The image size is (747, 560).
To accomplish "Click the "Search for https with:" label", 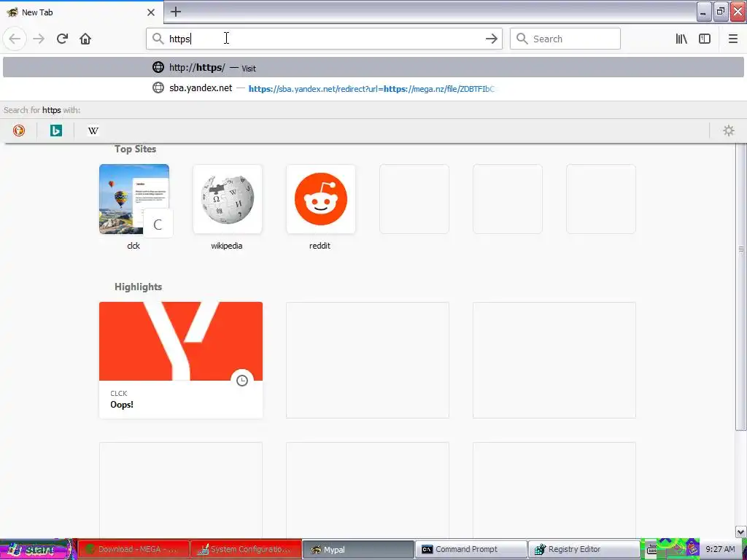I will coord(42,110).
